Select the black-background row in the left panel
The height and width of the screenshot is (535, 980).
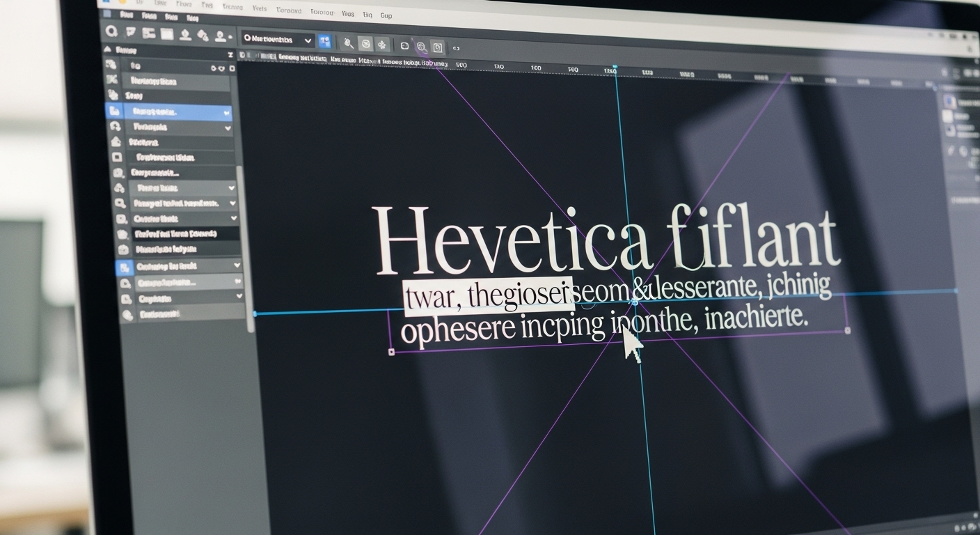pyautogui.click(x=185, y=234)
